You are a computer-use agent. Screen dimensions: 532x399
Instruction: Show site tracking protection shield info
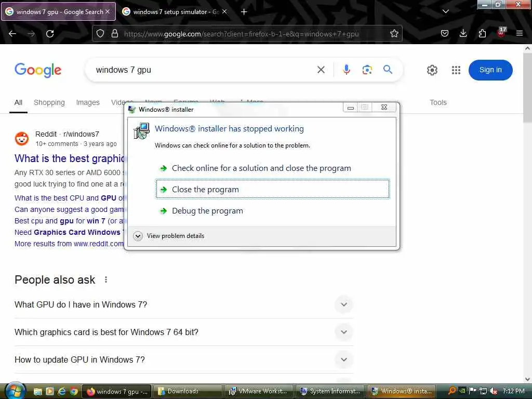click(x=100, y=34)
